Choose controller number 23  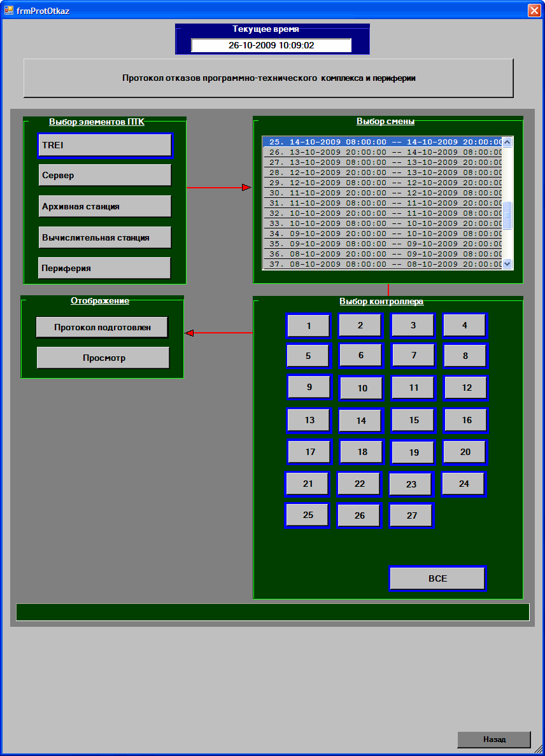coord(411,484)
